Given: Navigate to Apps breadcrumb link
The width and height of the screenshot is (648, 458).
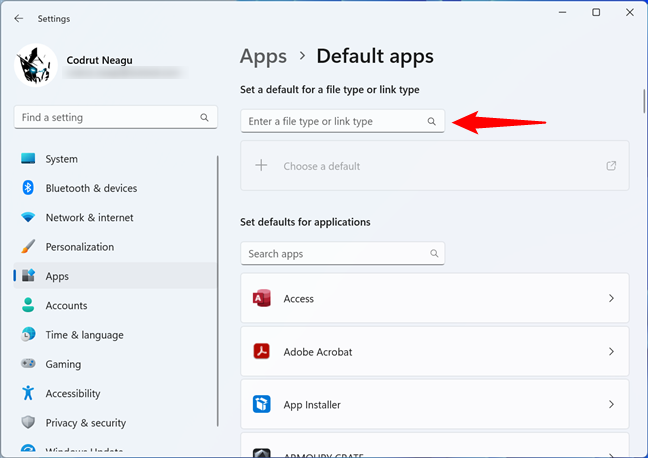Looking at the screenshot, I should point(263,56).
